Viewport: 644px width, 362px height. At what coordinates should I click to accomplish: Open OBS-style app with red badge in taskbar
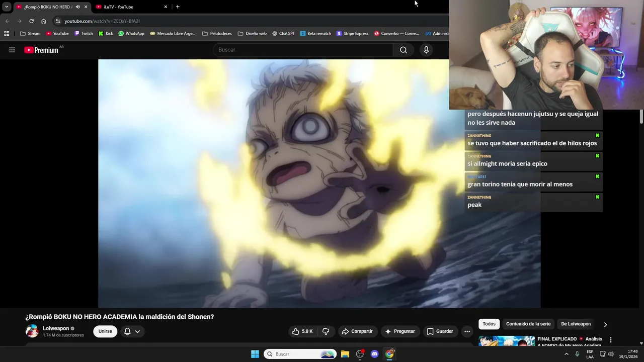tap(360, 354)
